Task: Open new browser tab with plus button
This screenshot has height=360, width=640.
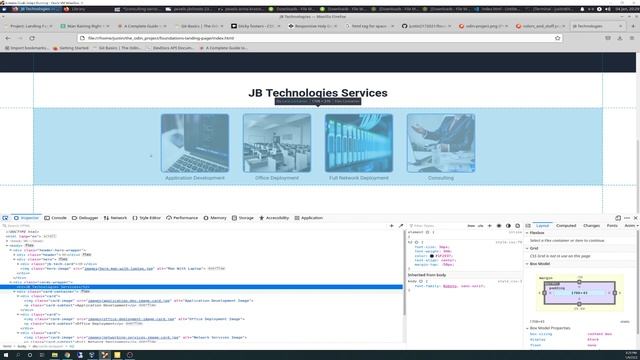Action: [633, 26]
